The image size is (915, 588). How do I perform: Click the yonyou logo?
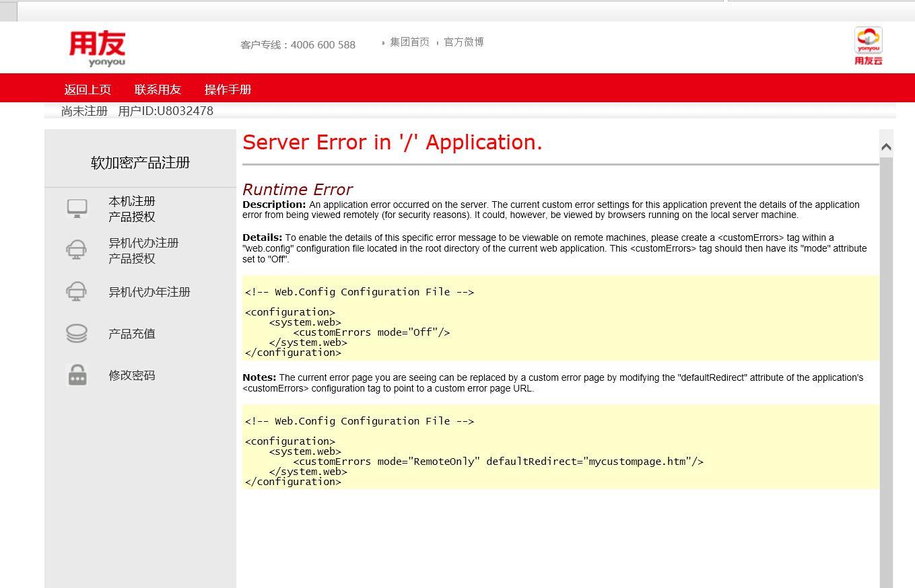pos(98,48)
